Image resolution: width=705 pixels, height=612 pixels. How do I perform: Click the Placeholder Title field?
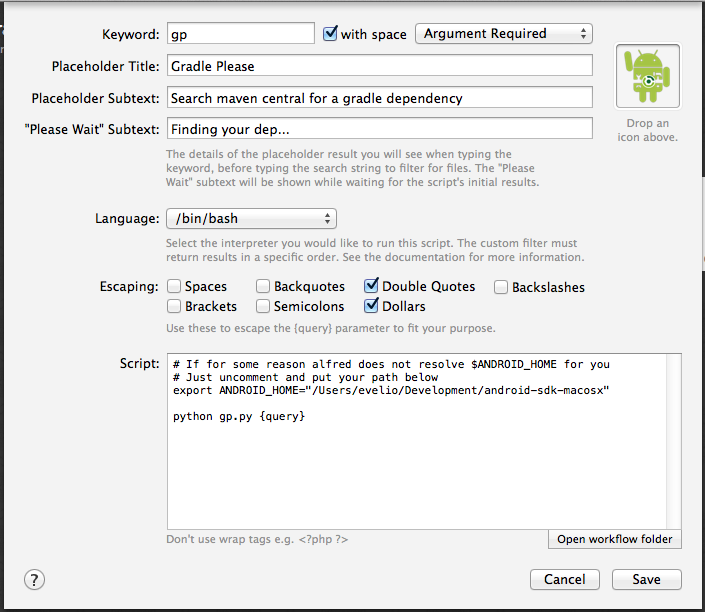click(379, 66)
